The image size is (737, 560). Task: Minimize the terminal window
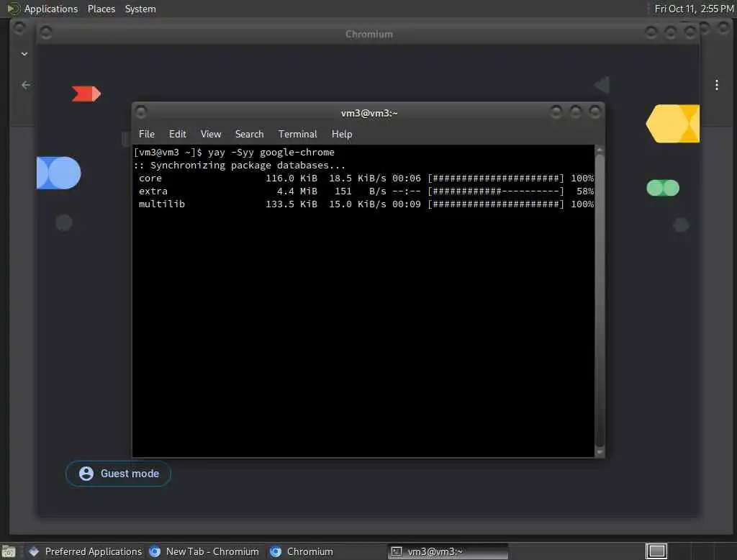(x=556, y=112)
